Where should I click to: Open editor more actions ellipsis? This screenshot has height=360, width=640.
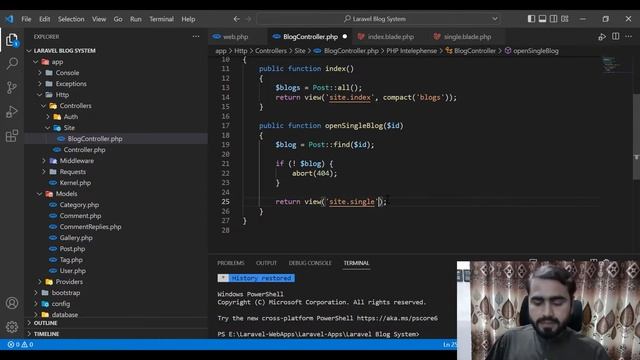coord(629,36)
